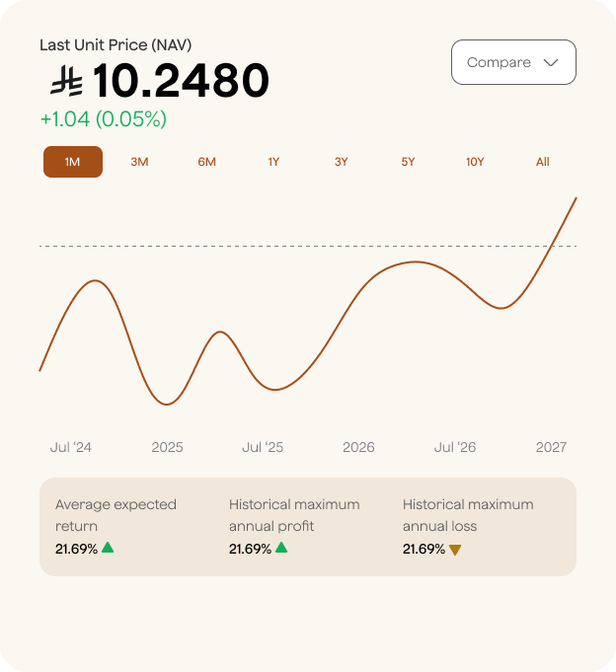The height and width of the screenshot is (672, 616).
Task: Click the +1.04 (0.05%) change text
Action: 103,119
